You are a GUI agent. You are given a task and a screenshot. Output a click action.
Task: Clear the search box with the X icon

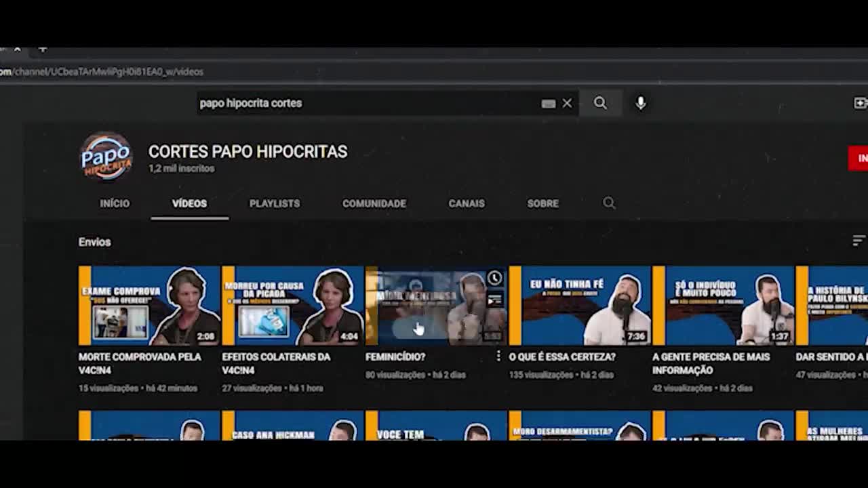(x=567, y=103)
